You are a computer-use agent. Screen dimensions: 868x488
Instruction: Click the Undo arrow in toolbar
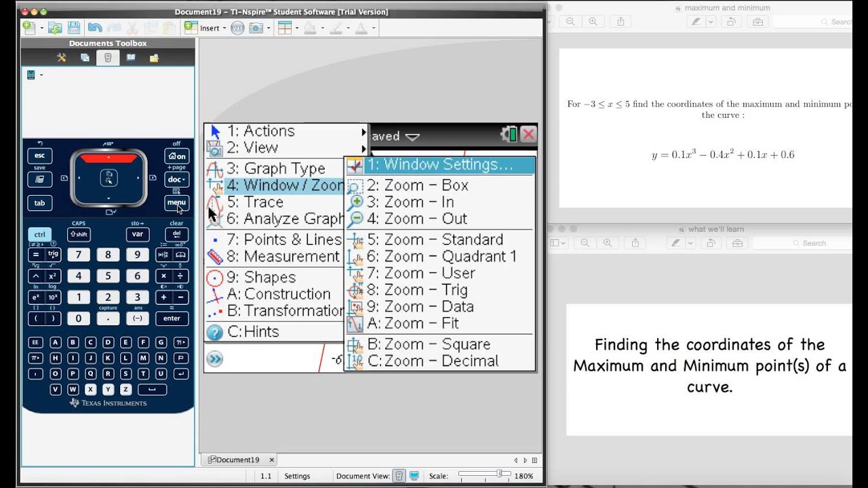point(94,28)
